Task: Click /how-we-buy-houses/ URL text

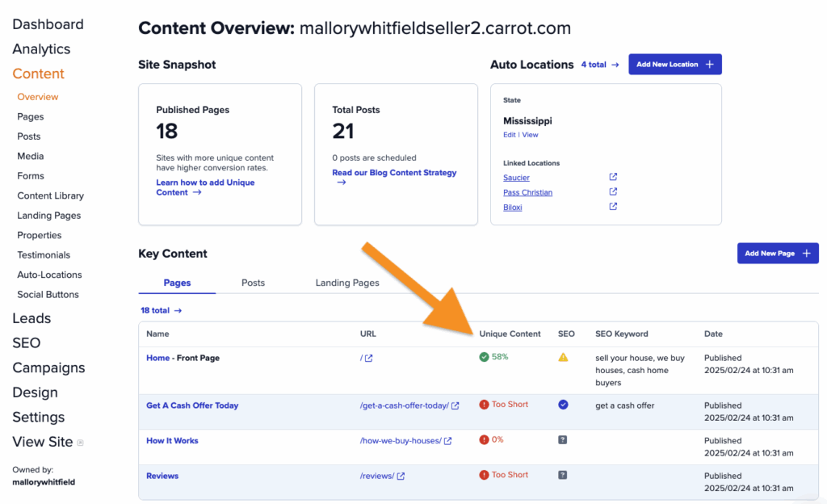Action: (x=401, y=441)
